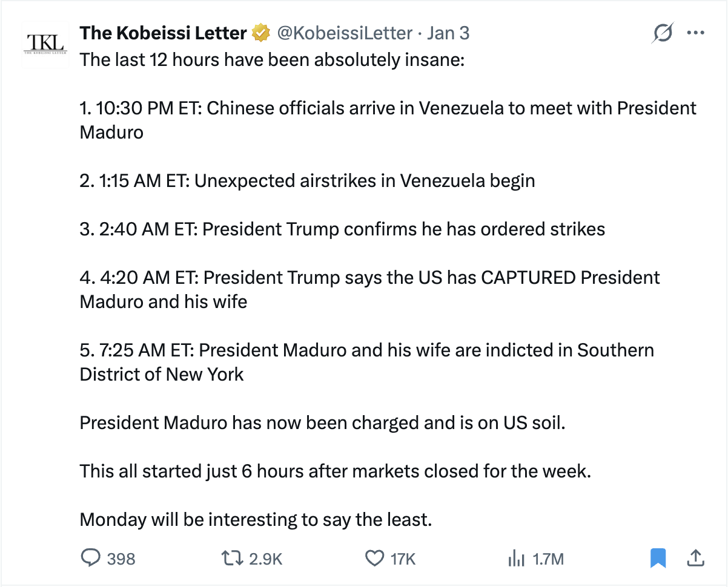Click the 17K likes count
Screen dimensions: 728x587
(403, 559)
